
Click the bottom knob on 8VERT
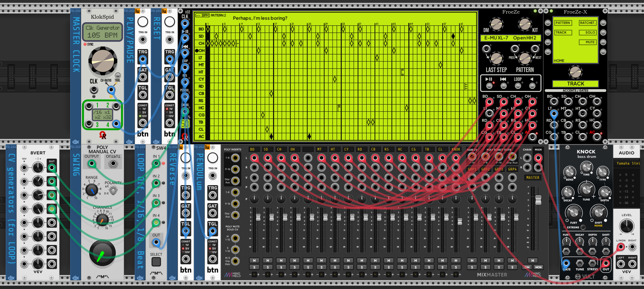38,264
